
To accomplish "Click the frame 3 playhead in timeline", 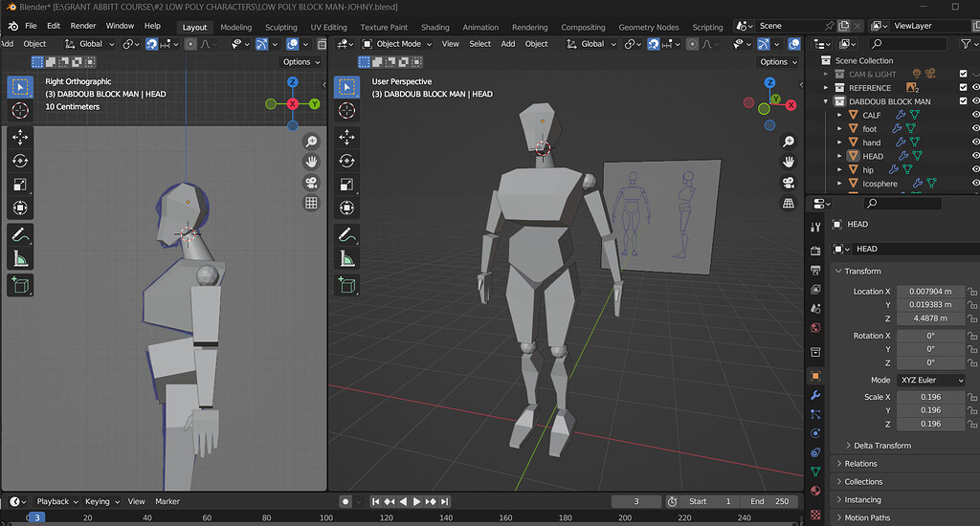I will [35, 517].
